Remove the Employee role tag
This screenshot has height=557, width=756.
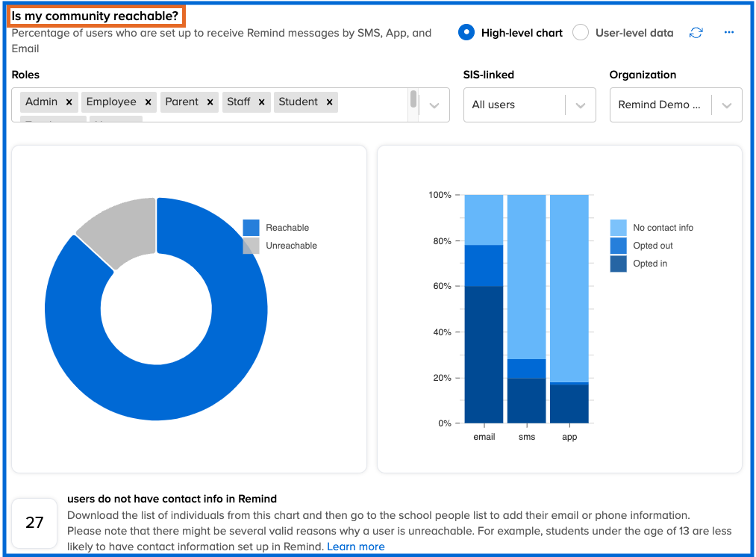click(149, 102)
